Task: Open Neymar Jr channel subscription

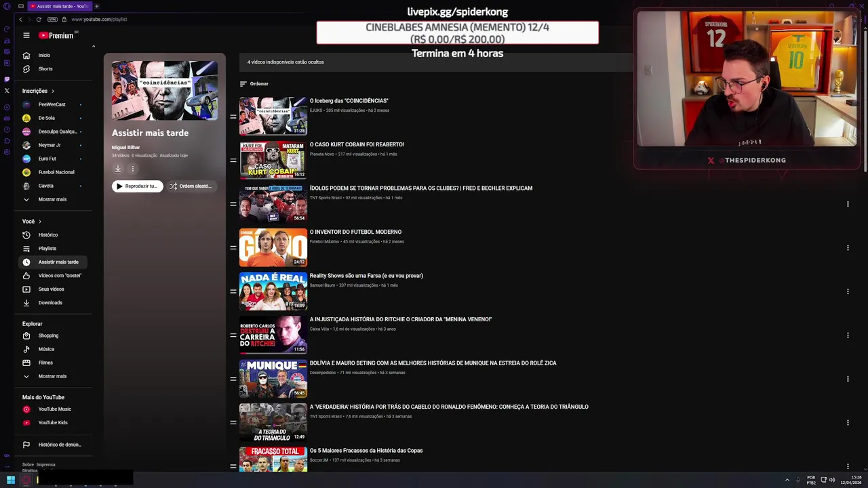Action: [x=54, y=145]
